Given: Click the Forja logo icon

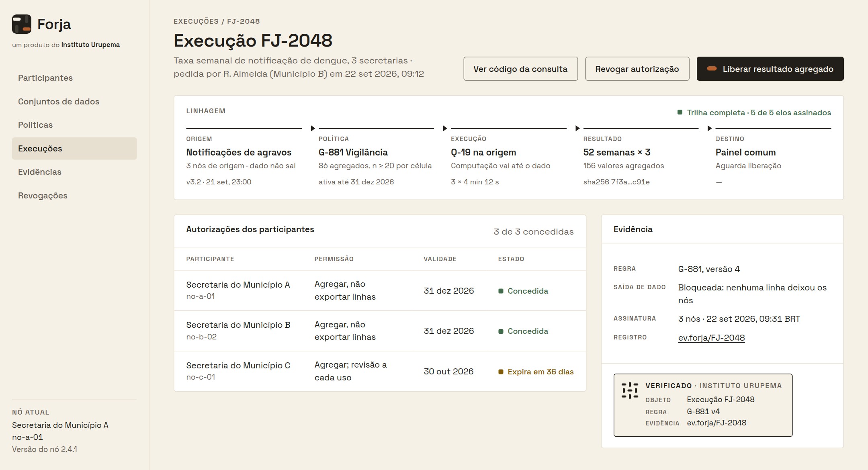Looking at the screenshot, I should pyautogui.click(x=22, y=24).
